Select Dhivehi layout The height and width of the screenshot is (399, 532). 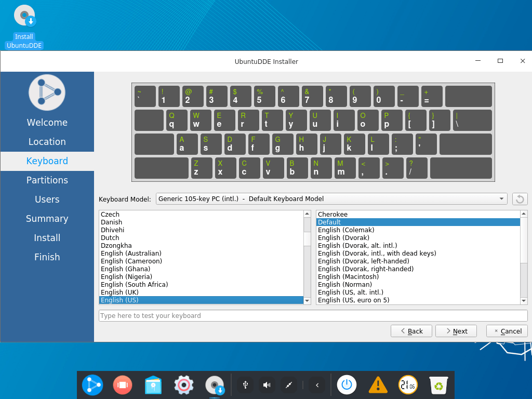pos(201,230)
